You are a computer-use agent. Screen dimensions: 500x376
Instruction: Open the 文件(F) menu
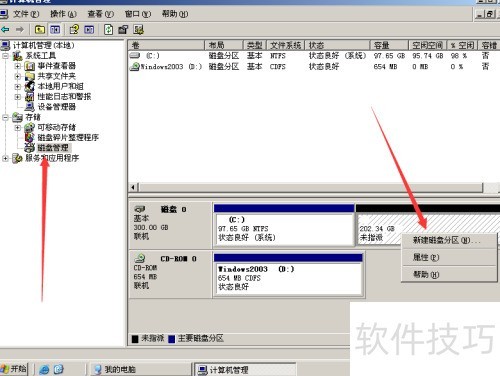26,14
